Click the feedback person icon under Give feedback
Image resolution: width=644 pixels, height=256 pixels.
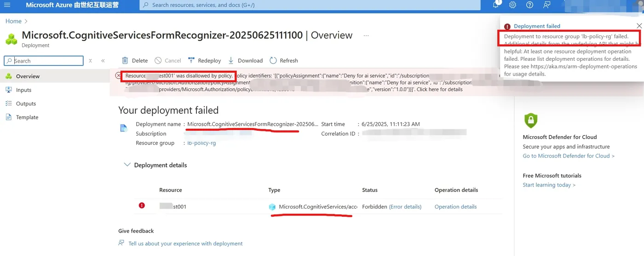[121, 243]
